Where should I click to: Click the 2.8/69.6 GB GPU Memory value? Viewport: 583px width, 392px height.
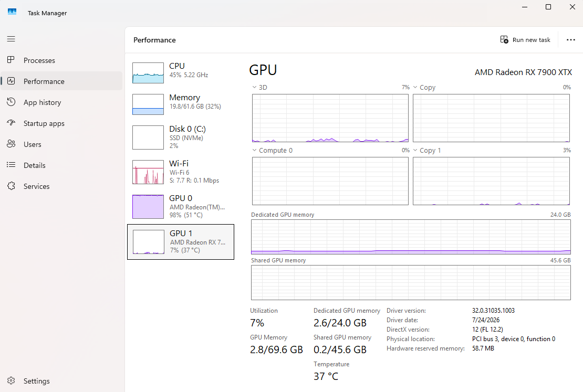[x=276, y=349]
